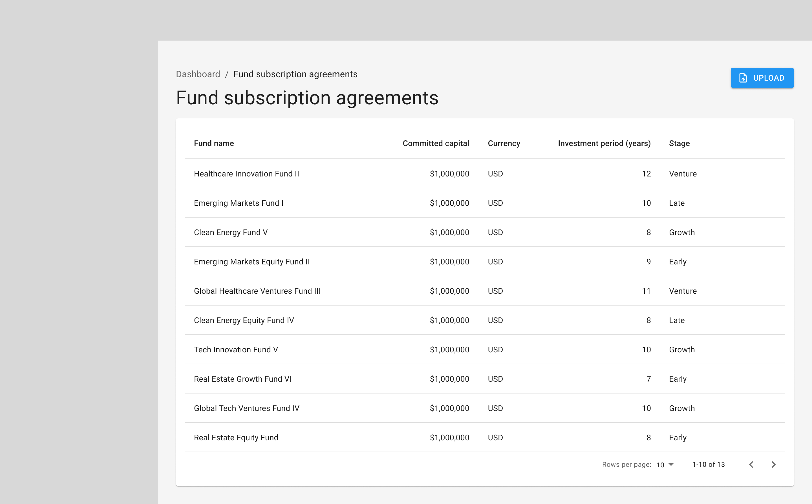Click Growth stage of Clean Energy Fund V
Screen dimensions: 812x504
(682, 232)
